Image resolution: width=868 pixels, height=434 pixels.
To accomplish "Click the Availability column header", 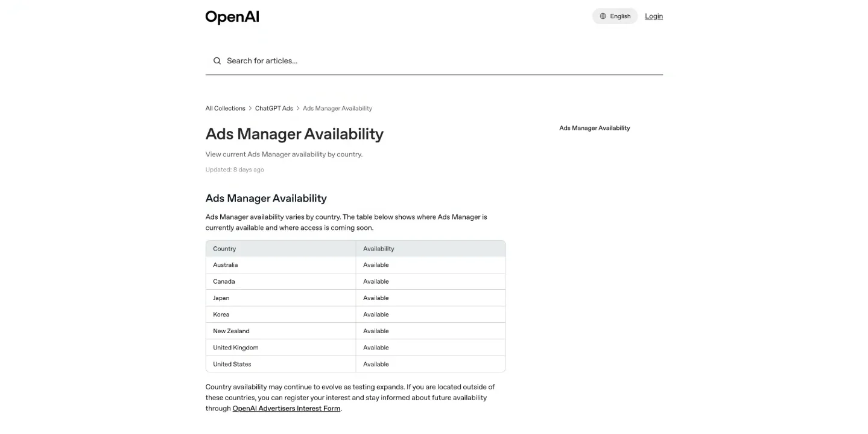I will point(431,249).
